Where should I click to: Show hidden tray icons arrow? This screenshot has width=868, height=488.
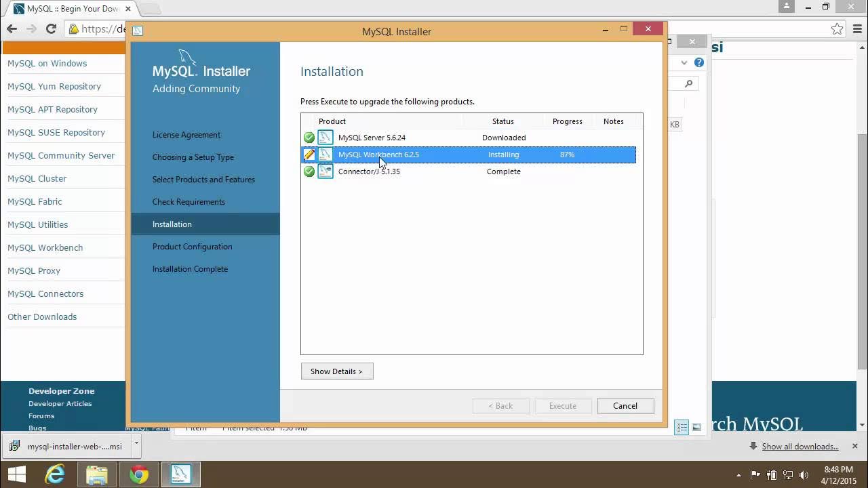tap(738, 475)
